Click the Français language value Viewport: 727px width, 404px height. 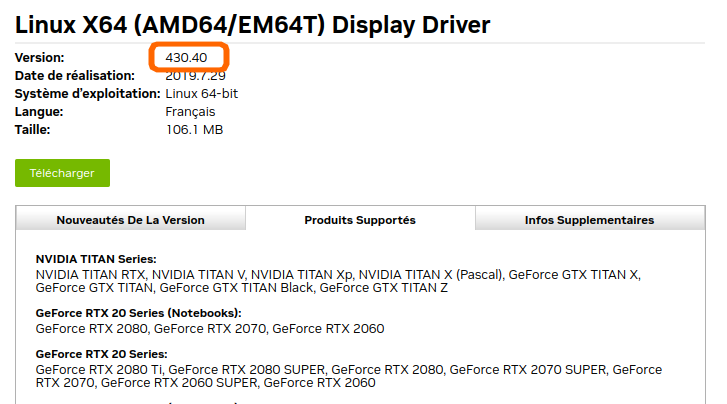[190, 112]
